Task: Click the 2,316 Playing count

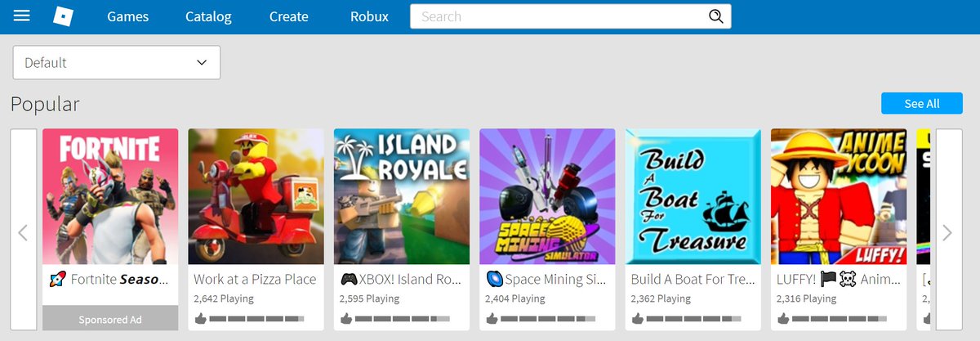Action: pyautogui.click(x=806, y=298)
